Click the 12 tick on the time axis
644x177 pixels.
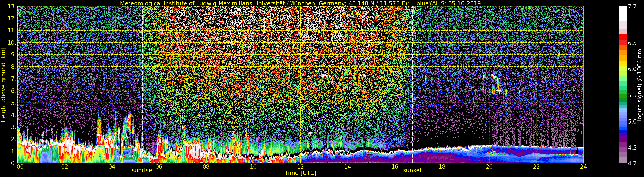click(x=300, y=167)
